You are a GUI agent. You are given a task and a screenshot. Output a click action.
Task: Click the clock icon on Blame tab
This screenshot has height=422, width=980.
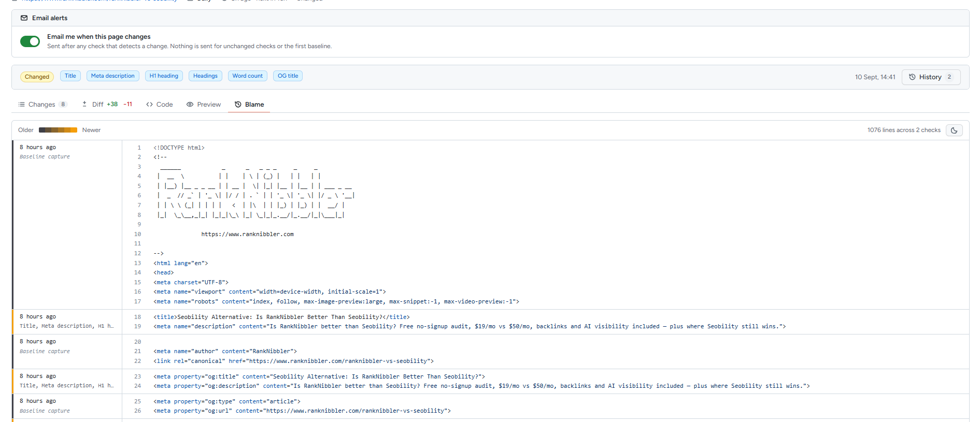click(x=238, y=104)
